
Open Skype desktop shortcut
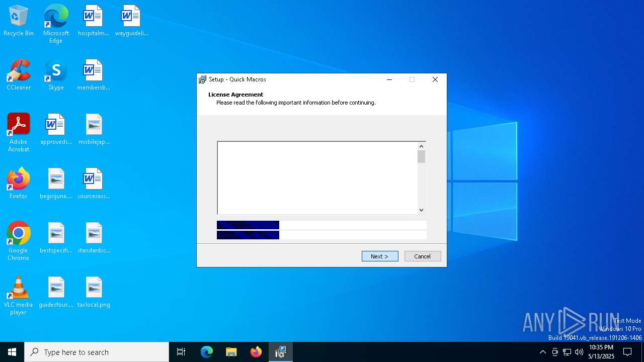coord(56,75)
